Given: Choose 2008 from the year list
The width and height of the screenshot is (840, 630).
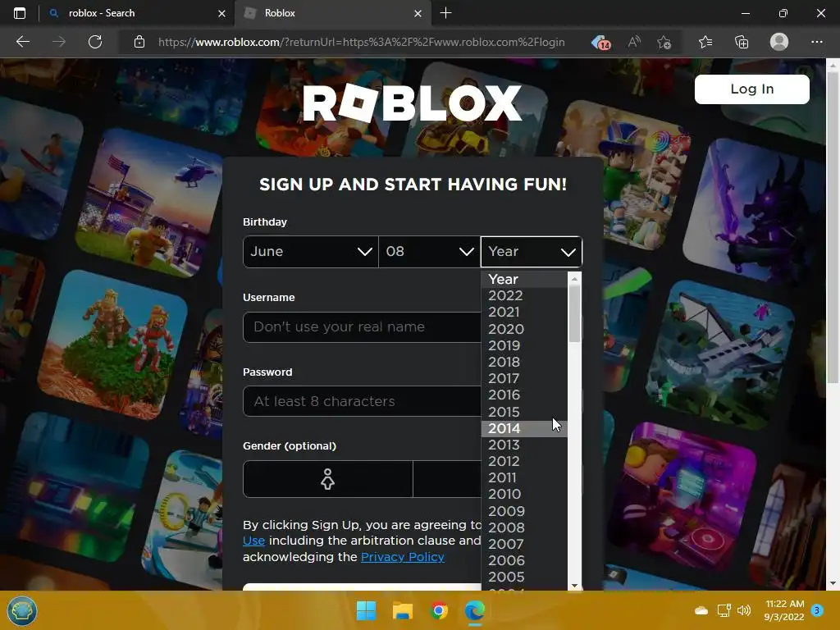Looking at the screenshot, I should (x=524, y=527).
